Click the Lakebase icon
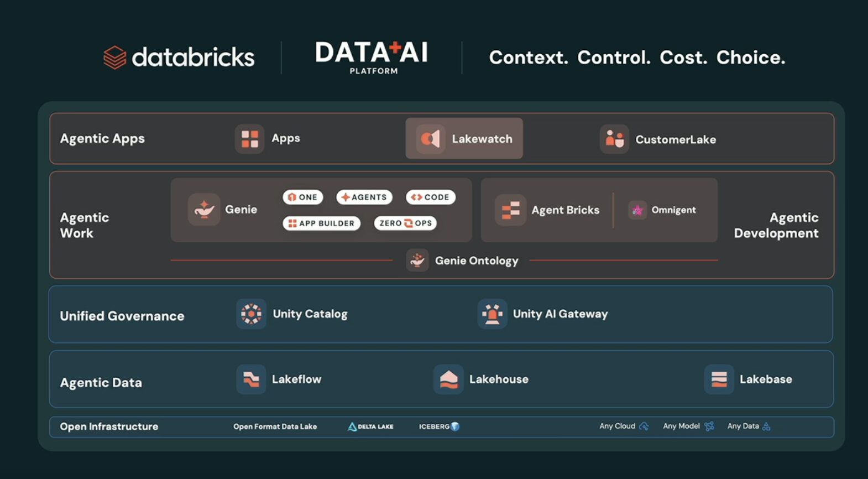 [719, 379]
